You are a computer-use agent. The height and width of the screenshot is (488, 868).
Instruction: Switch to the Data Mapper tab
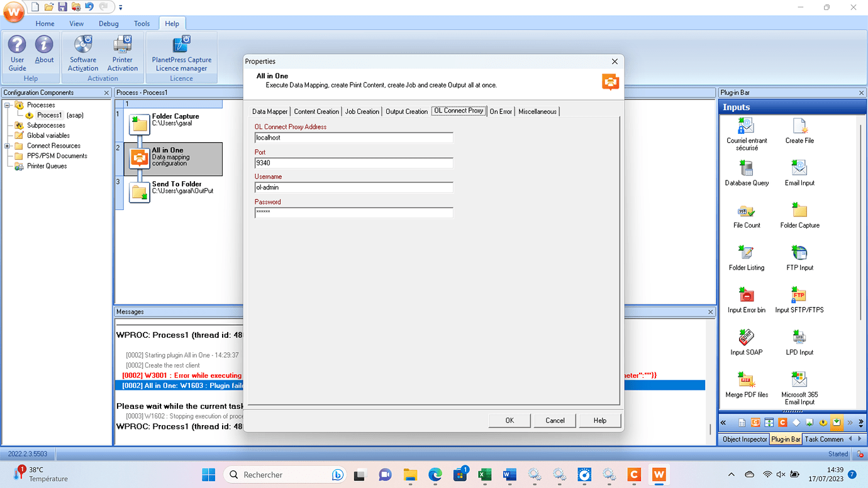click(269, 111)
